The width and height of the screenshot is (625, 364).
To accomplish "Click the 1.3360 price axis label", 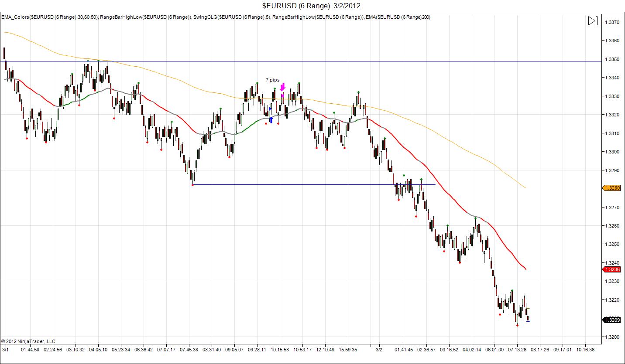I will 611,41.
